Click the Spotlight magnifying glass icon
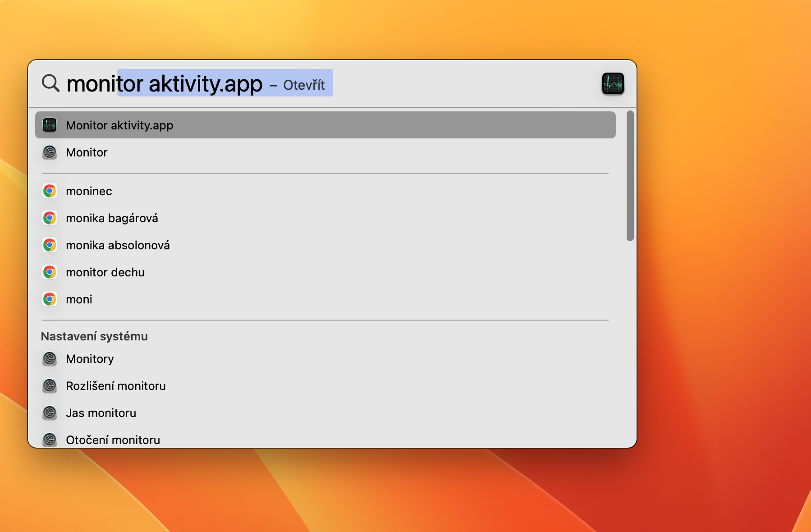Viewport: 811px width, 532px height. pyautogui.click(x=50, y=83)
